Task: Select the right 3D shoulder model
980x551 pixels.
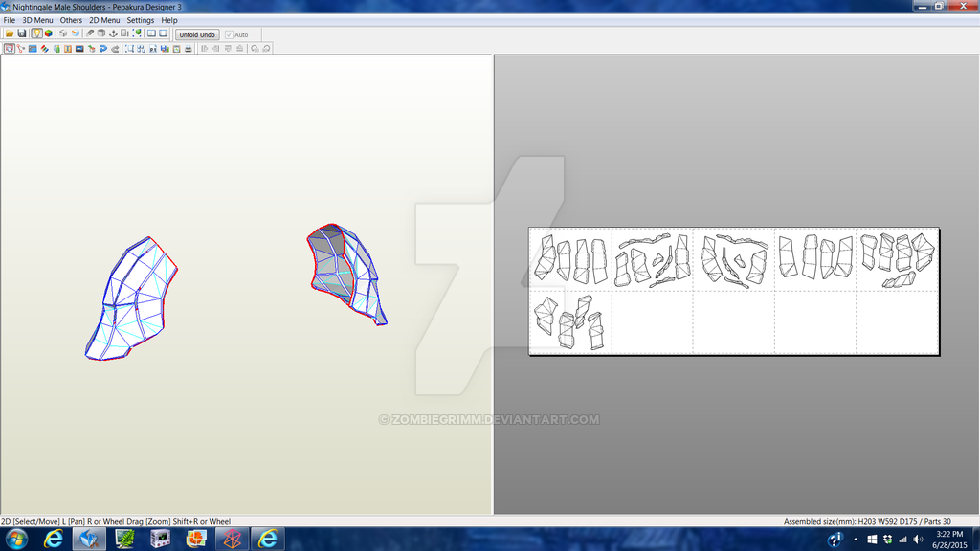Action: [x=346, y=275]
